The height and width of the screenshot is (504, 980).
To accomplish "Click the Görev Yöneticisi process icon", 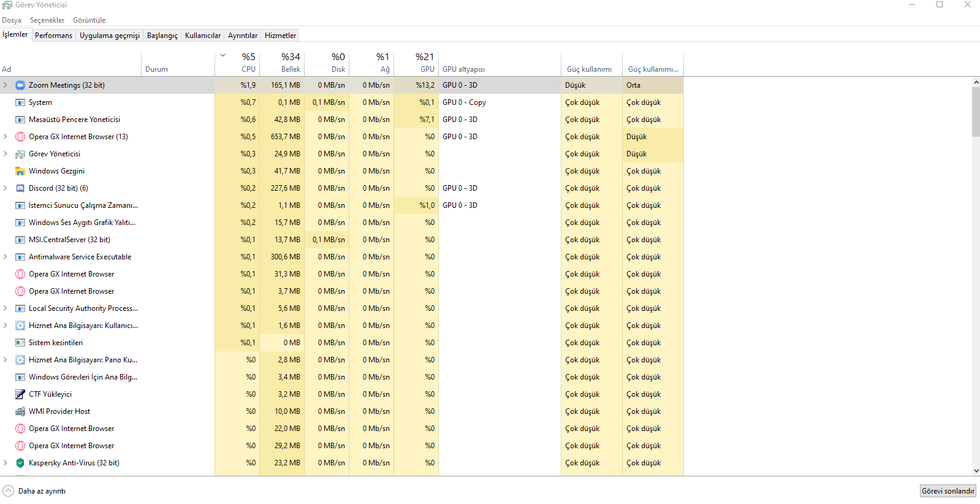I will point(20,154).
